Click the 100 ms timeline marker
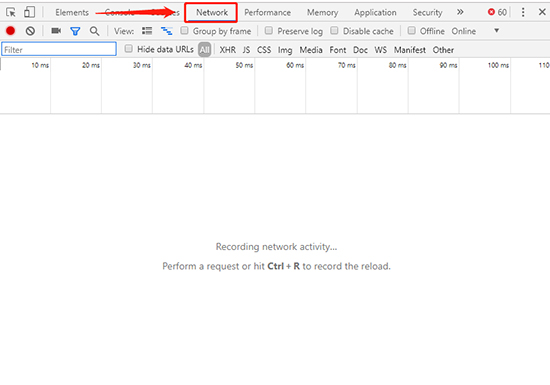This screenshot has width=550, height=385. click(x=498, y=65)
